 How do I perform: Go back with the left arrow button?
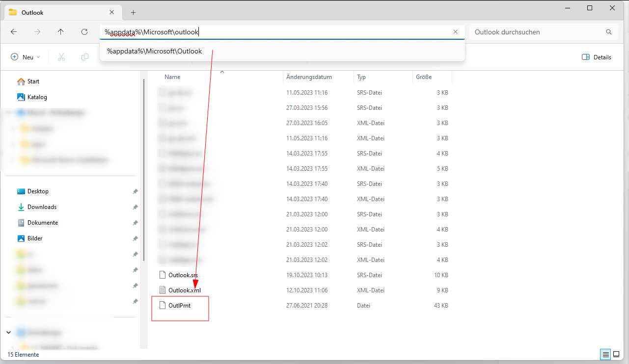click(14, 32)
